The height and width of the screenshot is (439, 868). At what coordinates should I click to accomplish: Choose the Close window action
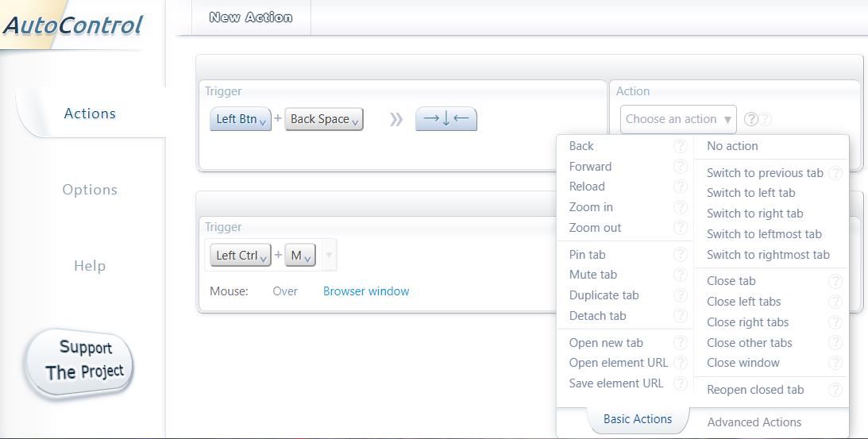click(743, 363)
